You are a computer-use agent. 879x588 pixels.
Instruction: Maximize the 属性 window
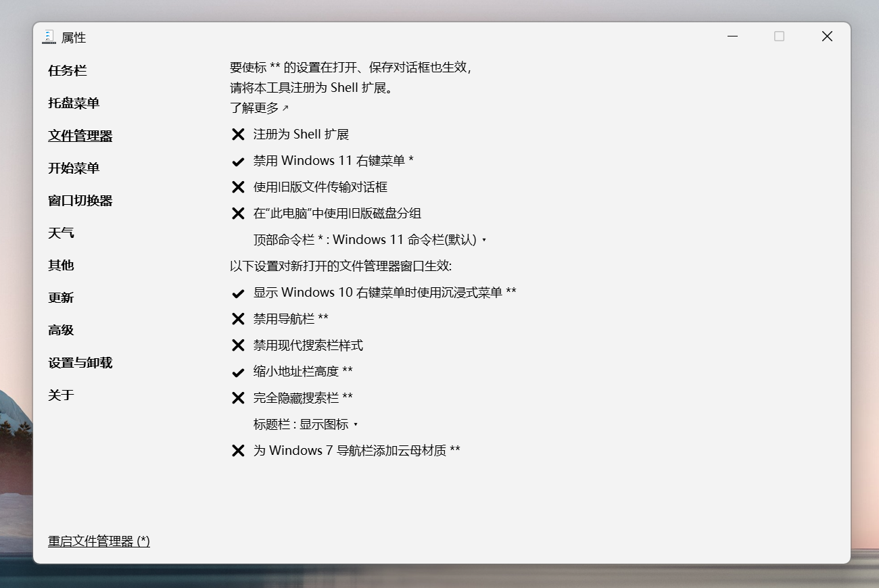click(779, 36)
